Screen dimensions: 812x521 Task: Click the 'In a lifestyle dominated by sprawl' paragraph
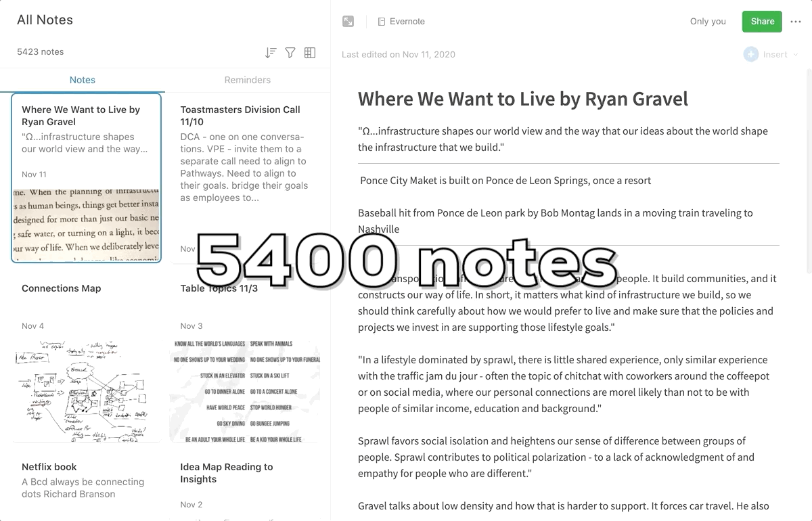564,384
